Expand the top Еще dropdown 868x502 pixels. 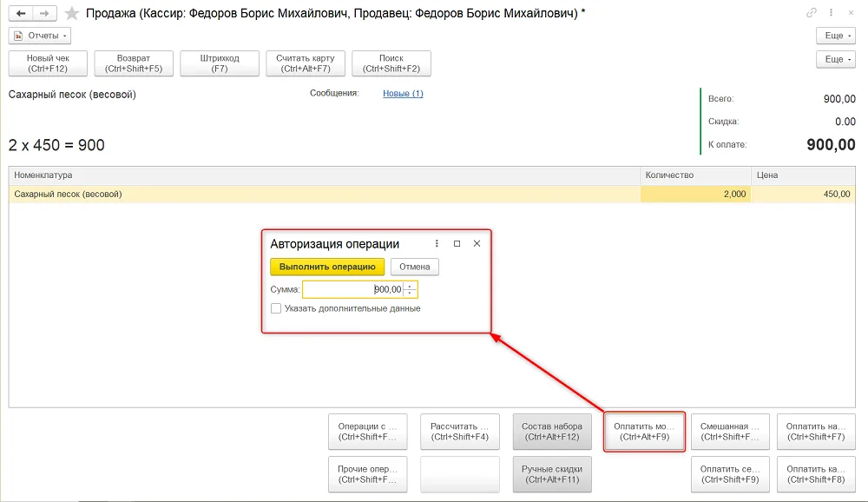pos(836,36)
